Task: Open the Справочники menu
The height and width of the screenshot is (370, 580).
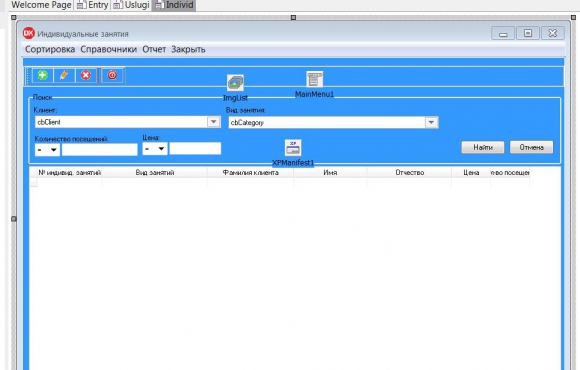Action: (x=108, y=49)
